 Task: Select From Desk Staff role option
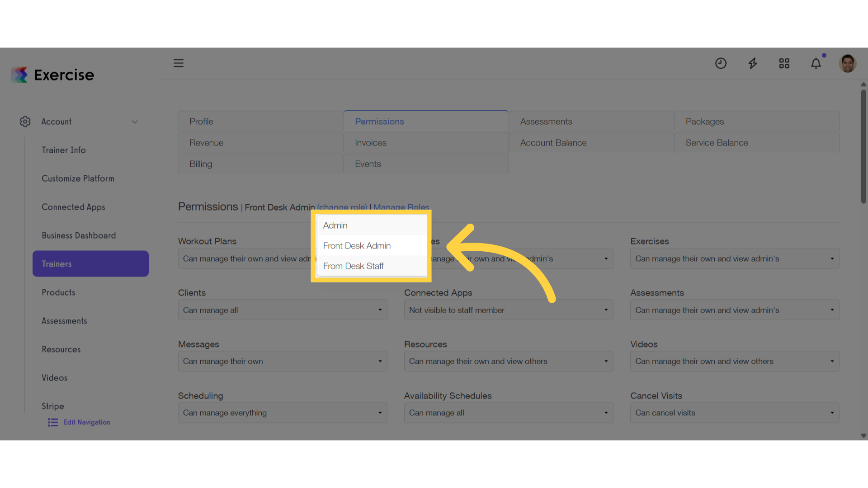click(x=372, y=266)
